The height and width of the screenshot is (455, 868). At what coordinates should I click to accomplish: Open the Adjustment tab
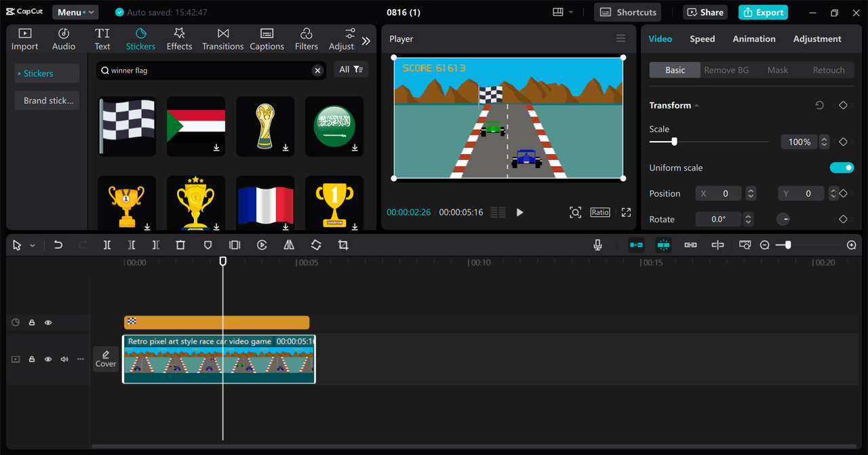point(816,39)
